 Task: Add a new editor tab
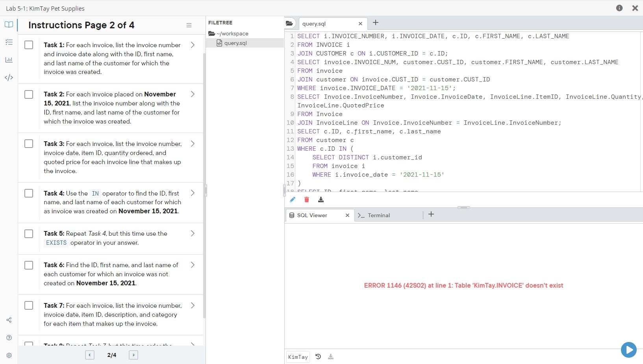tap(376, 22)
